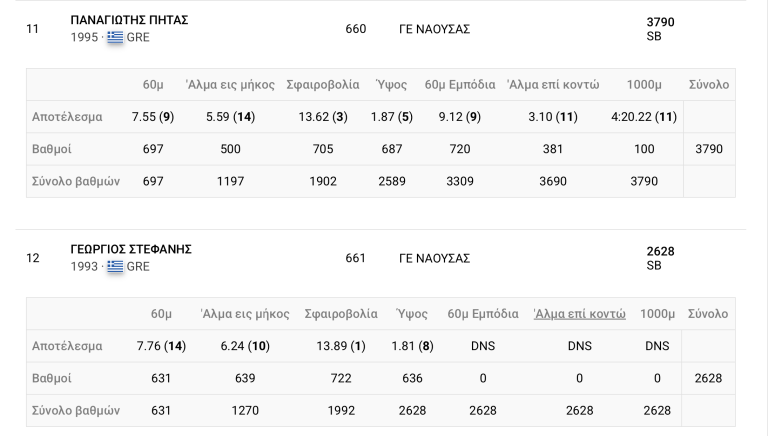The width and height of the screenshot is (768, 436).
Task: Select the 13.89 (1) shot put result
Action: point(341,346)
